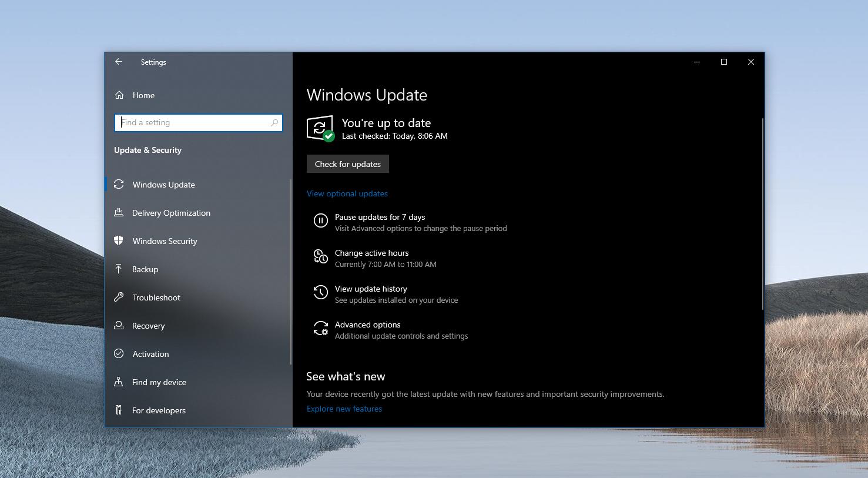This screenshot has height=478, width=868.
Task: Click the Check for updates button
Action: pyautogui.click(x=348, y=164)
